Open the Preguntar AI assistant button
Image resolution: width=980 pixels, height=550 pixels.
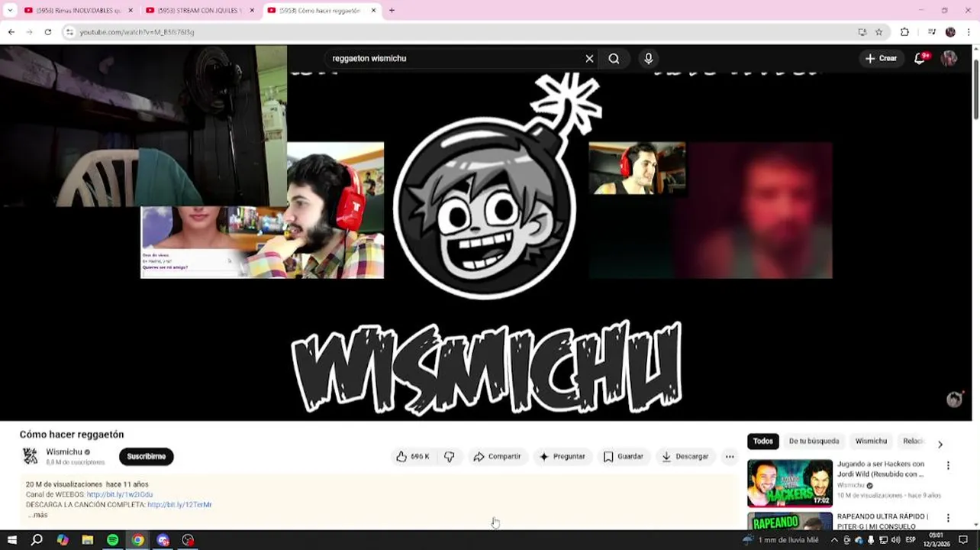click(x=562, y=457)
